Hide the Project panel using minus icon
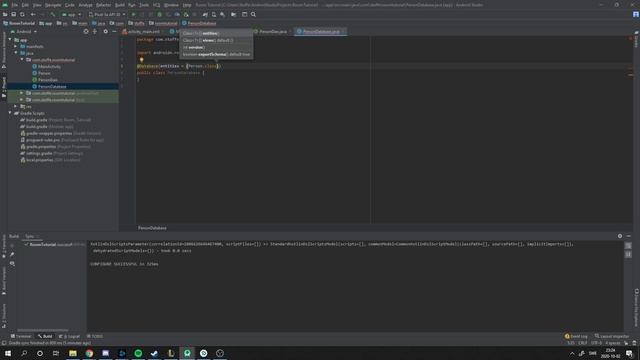 tap(114, 31)
